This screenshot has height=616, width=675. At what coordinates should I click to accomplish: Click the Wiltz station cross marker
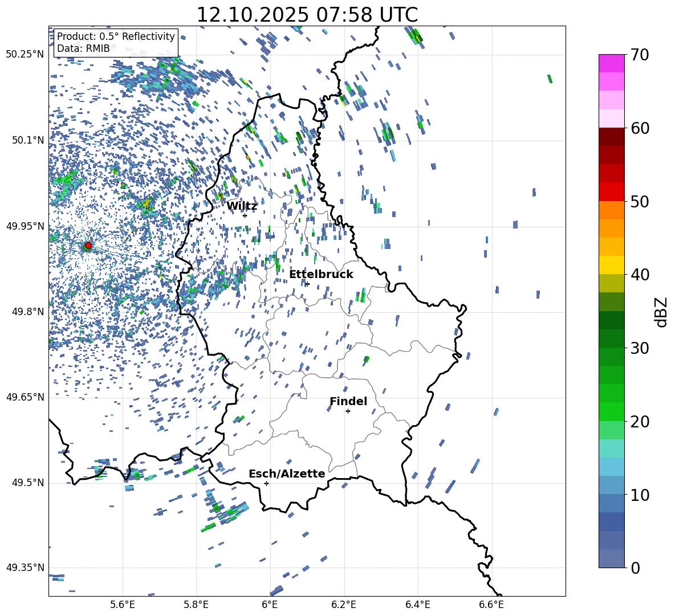pos(245,215)
